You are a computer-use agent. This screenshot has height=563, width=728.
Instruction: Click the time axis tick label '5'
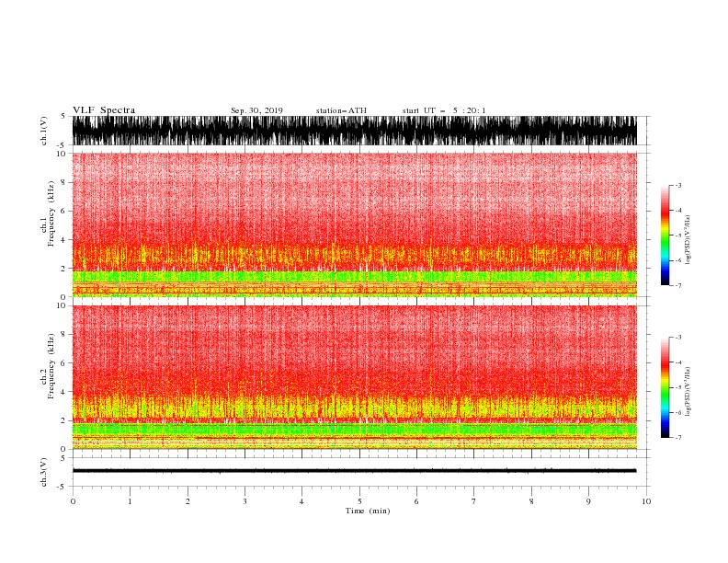[x=359, y=501]
